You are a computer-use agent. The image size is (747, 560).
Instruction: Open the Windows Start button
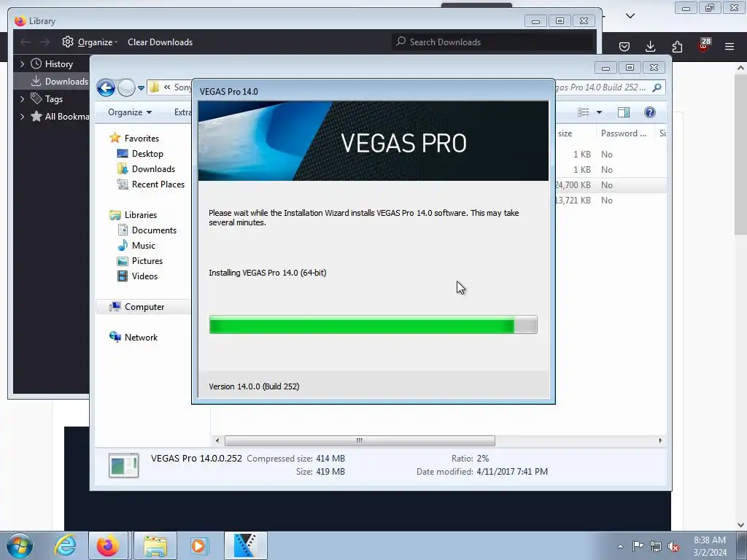pos(19,545)
